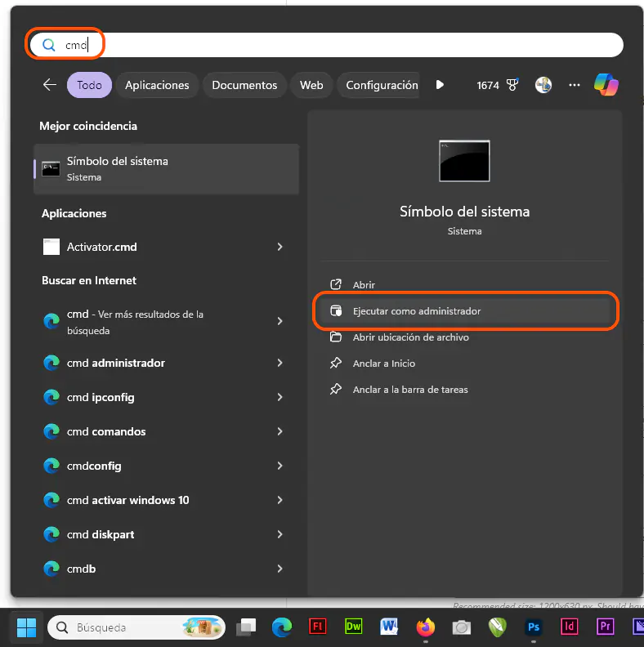Expand chevron beside cmd diskpart
Screen dimensions: 644x647
pyautogui.click(x=280, y=534)
